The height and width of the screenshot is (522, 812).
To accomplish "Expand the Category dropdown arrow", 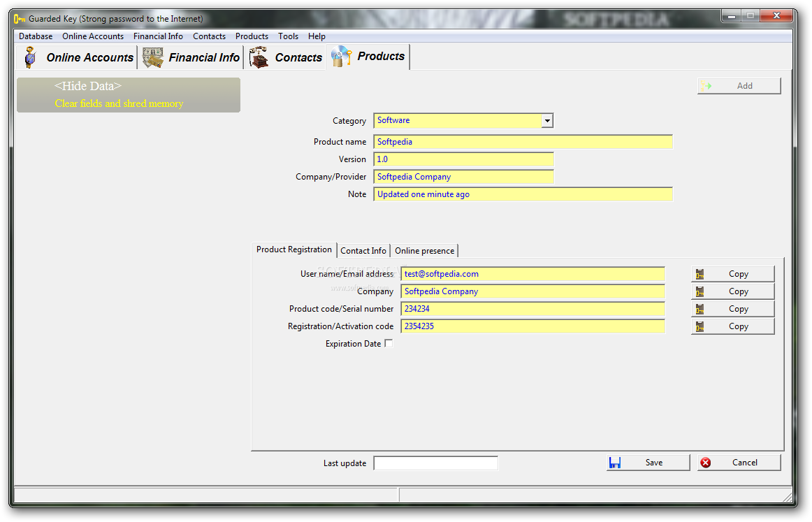I will tap(547, 121).
